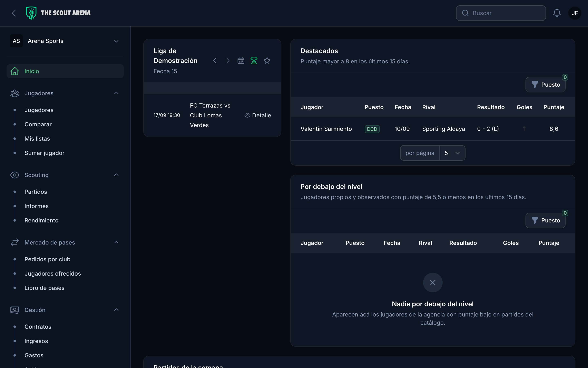Go to previous fecha in Liga de Demostración
This screenshot has width=588, height=368.
click(215, 61)
